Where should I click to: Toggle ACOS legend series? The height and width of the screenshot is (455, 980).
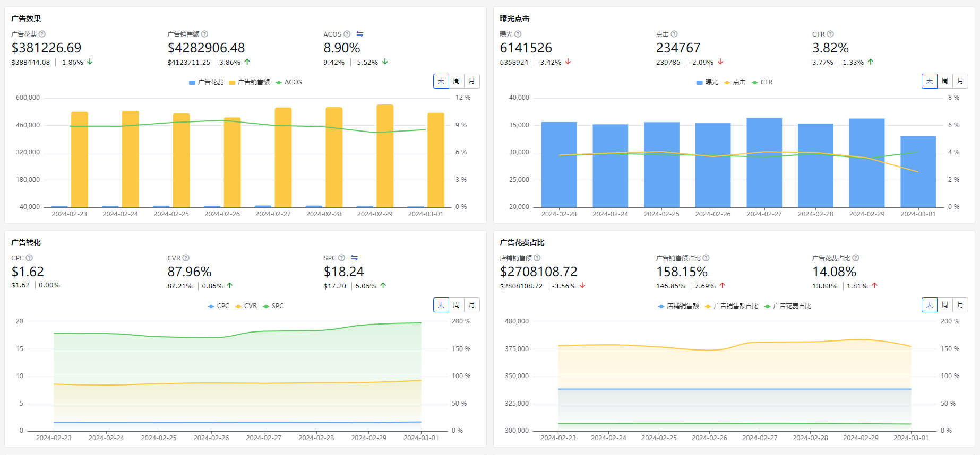point(289,82)
